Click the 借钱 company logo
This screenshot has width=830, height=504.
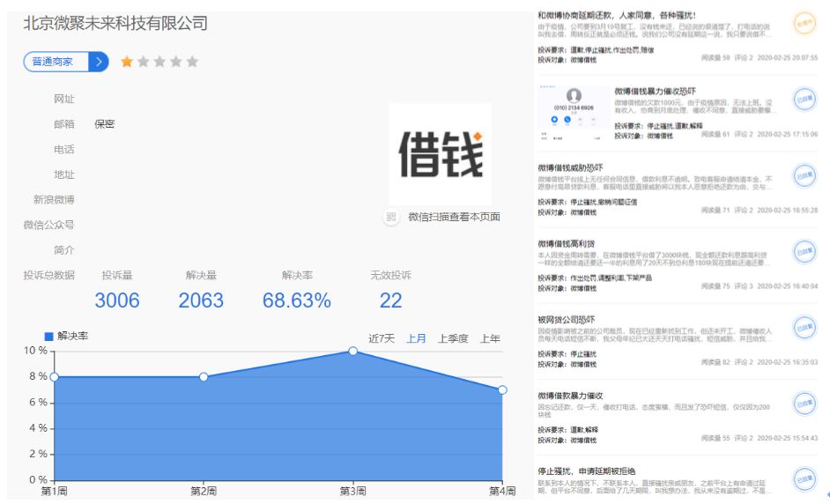coord(441,154)
